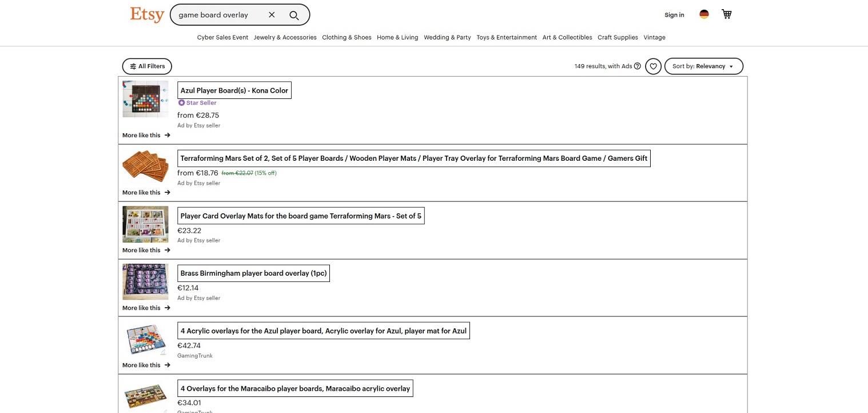Clear the search field text
This screenshot has height=413, width=868.
(x=272, y=15)
